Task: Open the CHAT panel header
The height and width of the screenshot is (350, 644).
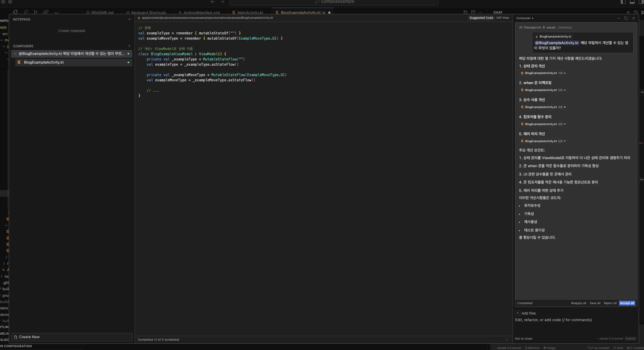Action: coord(498,13)
